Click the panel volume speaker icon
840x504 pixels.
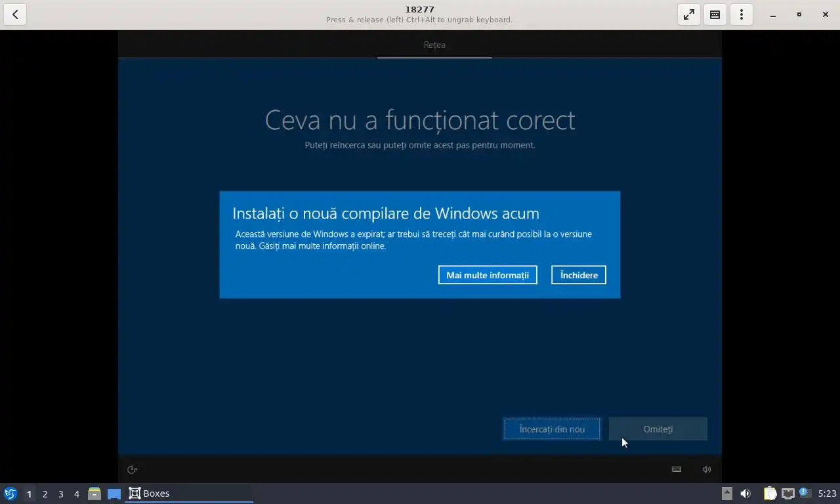[x=745, y=493]
